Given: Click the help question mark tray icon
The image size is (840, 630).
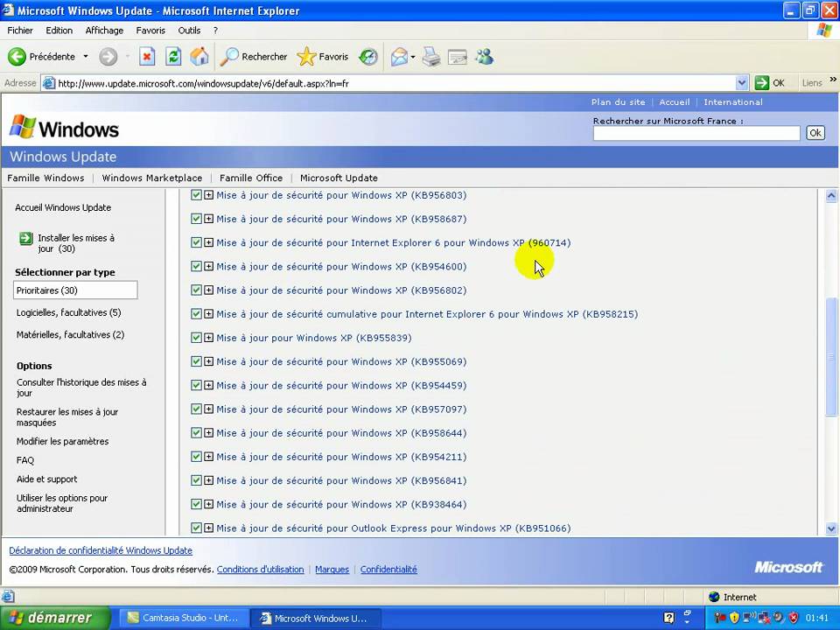Looking at the screenshot, I should 669,618.
